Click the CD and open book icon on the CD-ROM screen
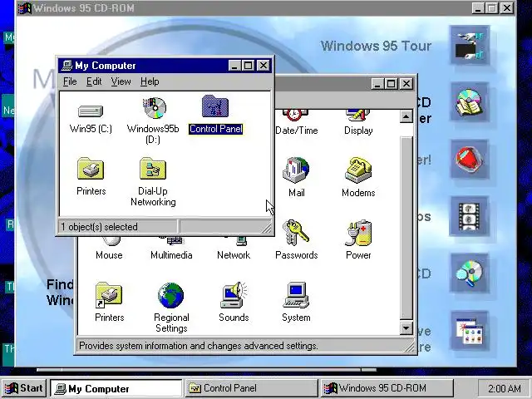The height and width of the screenshot is (399, 532). coord(470,102)
